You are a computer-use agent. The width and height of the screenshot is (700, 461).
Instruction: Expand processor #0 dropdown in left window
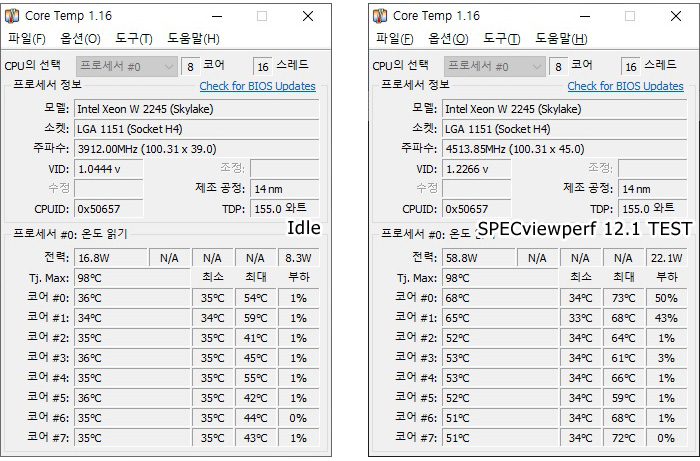[127, 66]
